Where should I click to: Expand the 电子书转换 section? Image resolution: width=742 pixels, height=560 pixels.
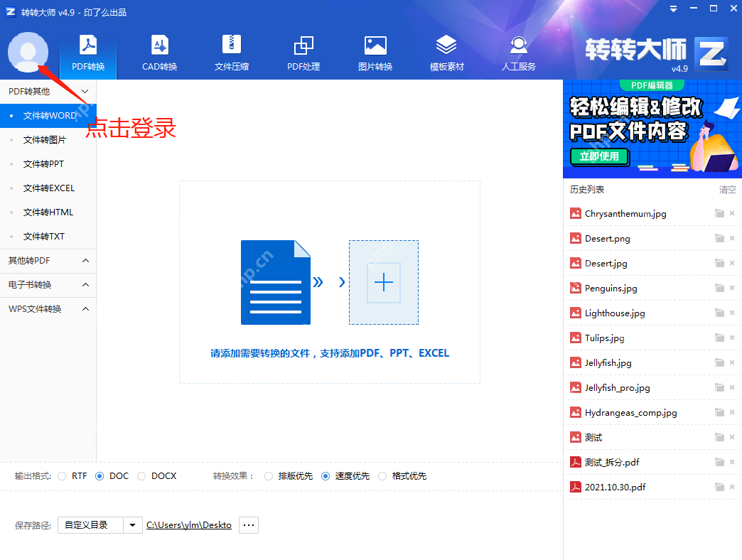pyautogui.click(x=48, y=284)
